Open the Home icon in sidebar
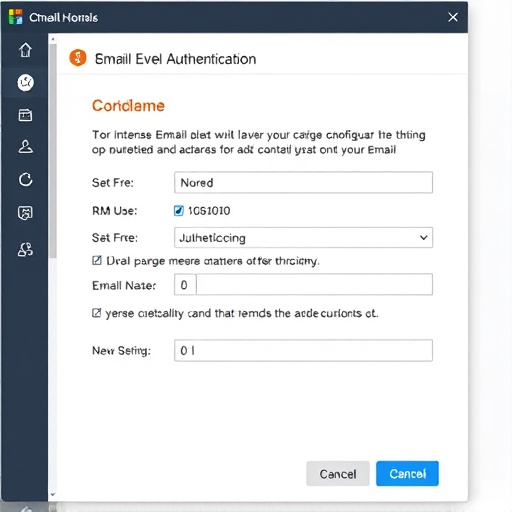512x512 pixels. click(25, 50)
